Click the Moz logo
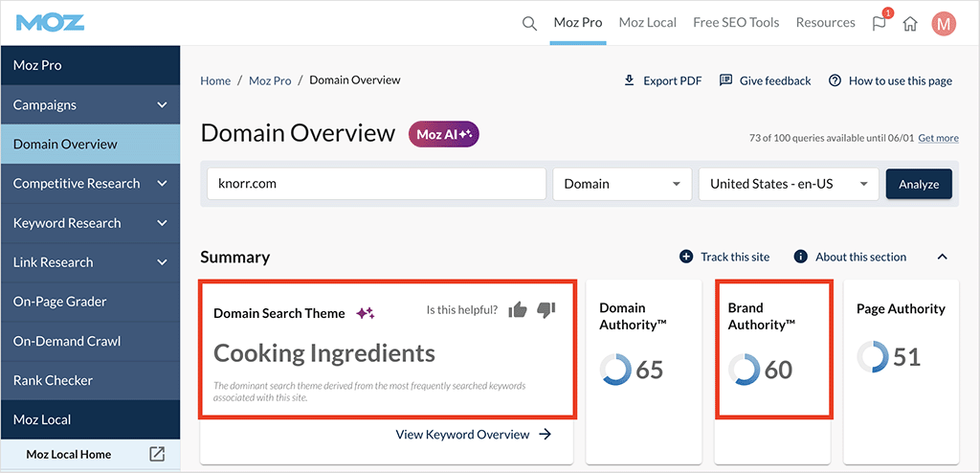Image resolution: width=980 pixels, height=473 pixels. (x=50, y=23)
